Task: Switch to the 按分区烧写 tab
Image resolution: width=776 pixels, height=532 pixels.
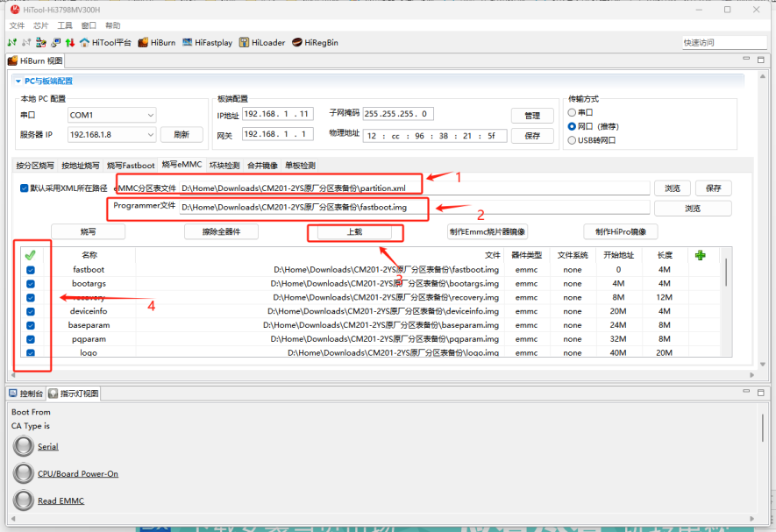Action: [x=35, y=165]
